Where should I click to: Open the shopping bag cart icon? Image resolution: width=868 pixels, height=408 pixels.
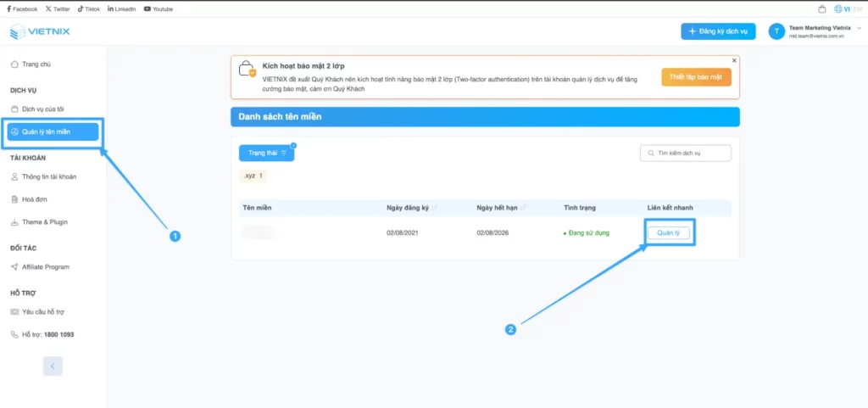[x=821, y=9]
